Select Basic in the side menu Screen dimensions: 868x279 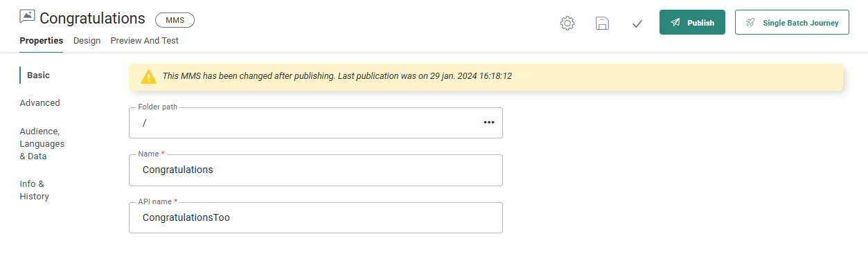click(38, 75)
